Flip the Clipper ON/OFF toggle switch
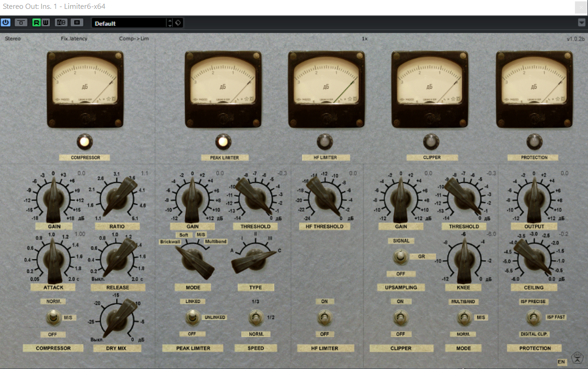 pyautogui.click(x=400, y=318)
